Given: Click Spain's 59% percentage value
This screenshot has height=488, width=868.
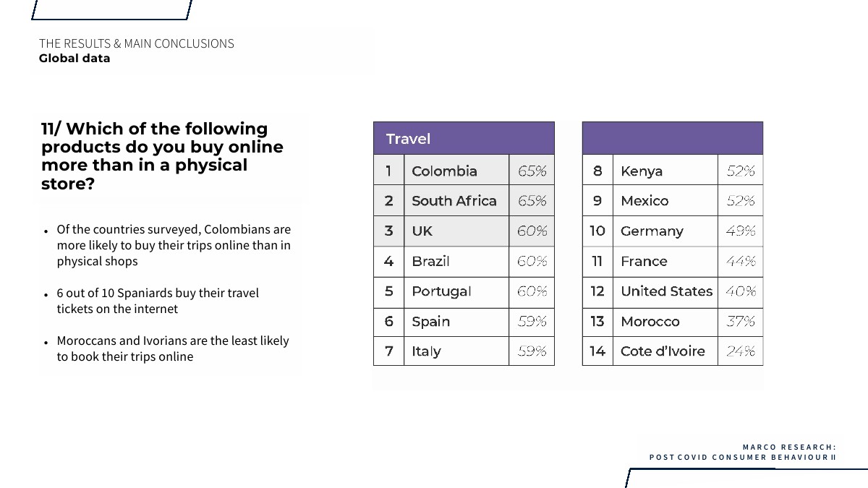Looking at the screenshot, I should point(532,322).
